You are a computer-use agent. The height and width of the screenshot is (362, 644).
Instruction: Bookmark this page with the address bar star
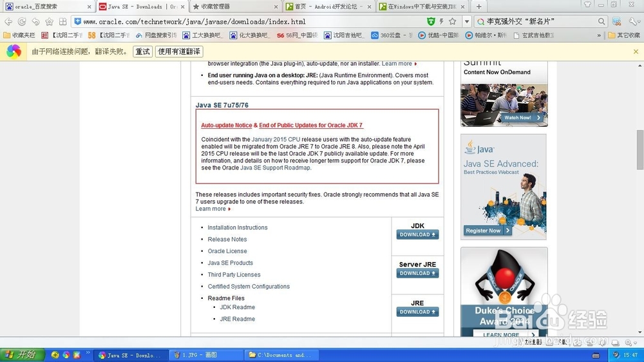pos(453,21)
